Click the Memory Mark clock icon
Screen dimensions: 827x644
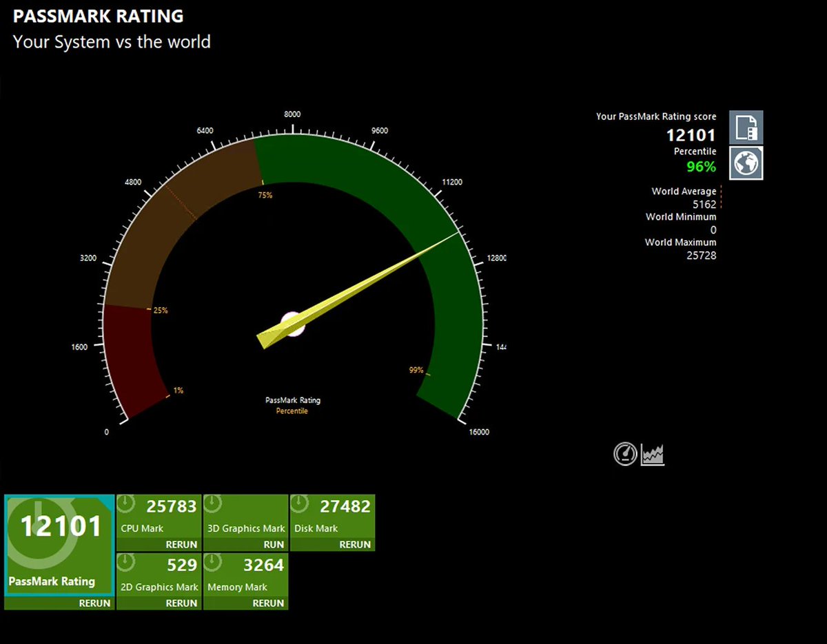(x=212, y=563)
